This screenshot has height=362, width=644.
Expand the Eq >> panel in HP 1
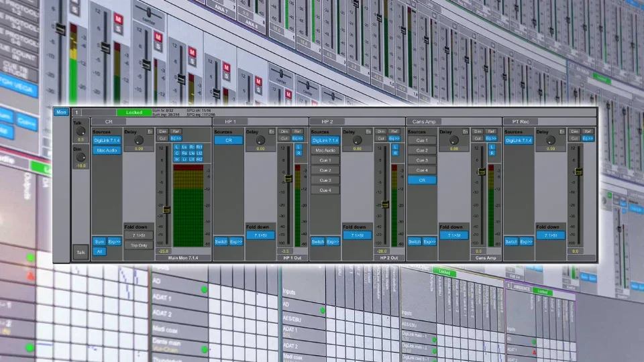click(297, 138)
